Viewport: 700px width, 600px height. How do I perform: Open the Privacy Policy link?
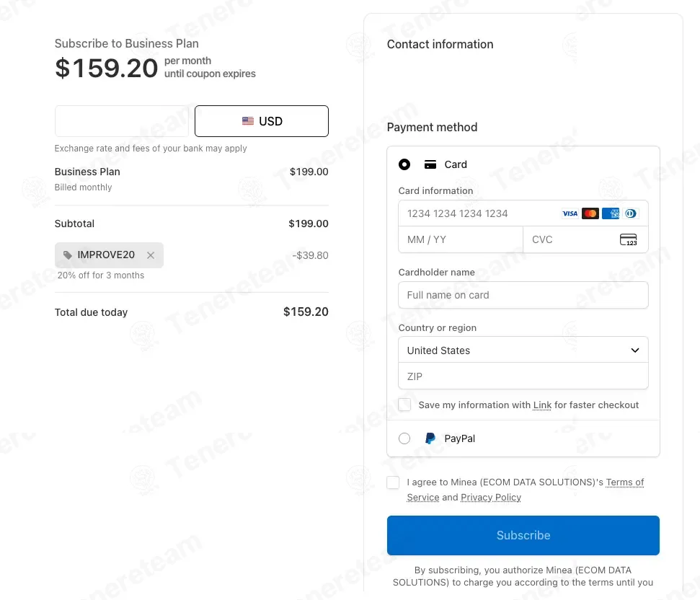click(x=491, y=498)
